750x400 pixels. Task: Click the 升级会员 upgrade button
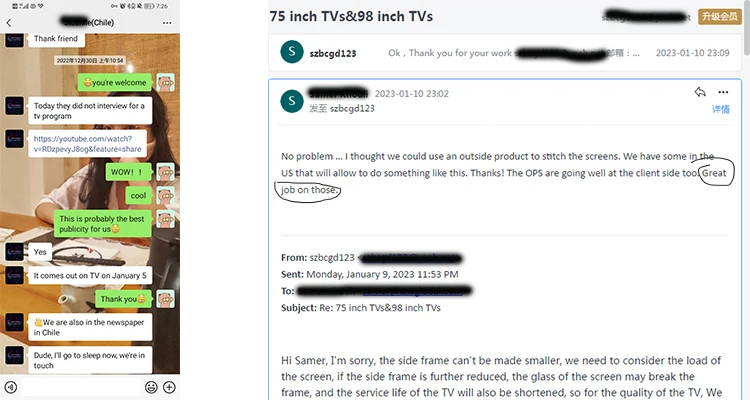[x=720, y=17]
